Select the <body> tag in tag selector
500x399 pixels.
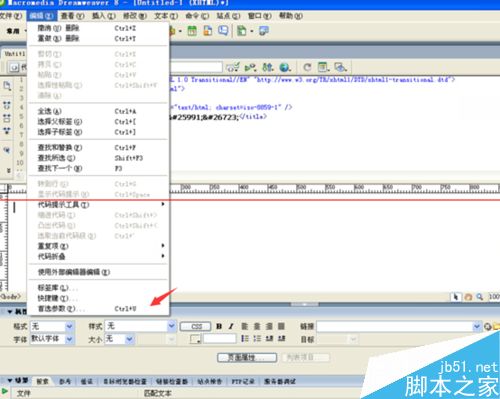pyautogui.click(x=11, y=296)
